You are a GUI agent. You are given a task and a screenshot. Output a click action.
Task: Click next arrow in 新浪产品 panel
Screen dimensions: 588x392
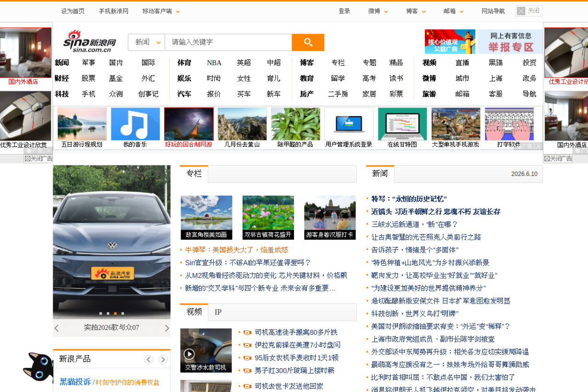pyautogui.click(x=163, y=359)
